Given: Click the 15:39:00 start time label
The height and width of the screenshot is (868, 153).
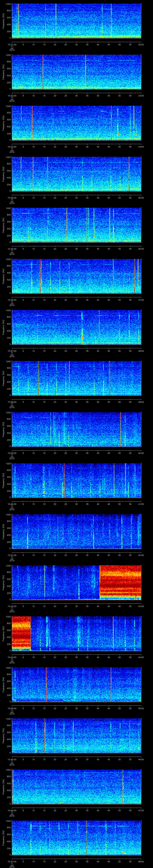Looking at the screenshot, I should [12, 453].
